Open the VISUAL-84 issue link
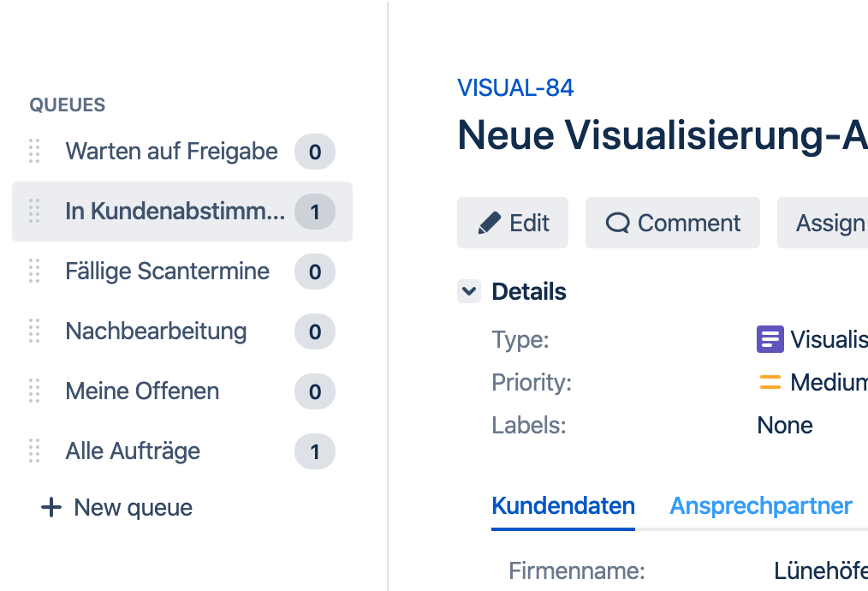 pos(515,88)
